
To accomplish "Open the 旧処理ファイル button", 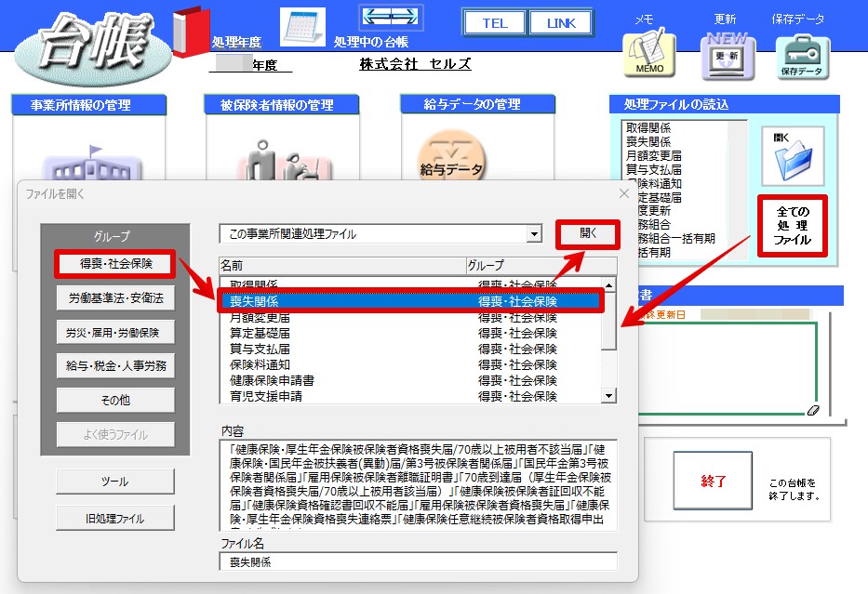I will 115,518.
